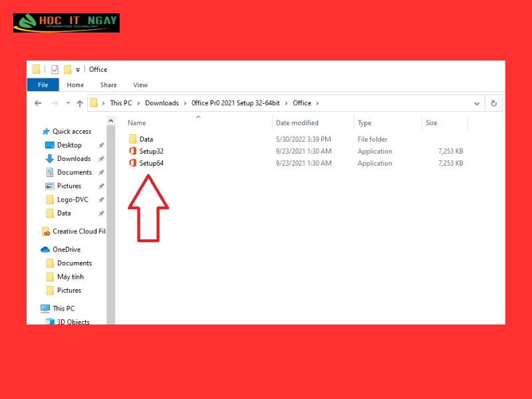The height and width of the screenshot is (399, 532).
Task: Click the Downloads pin icon
Action: 101,159
